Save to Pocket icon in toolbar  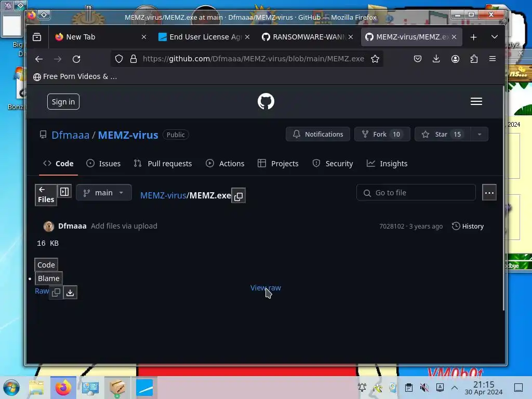pos(417,59)
